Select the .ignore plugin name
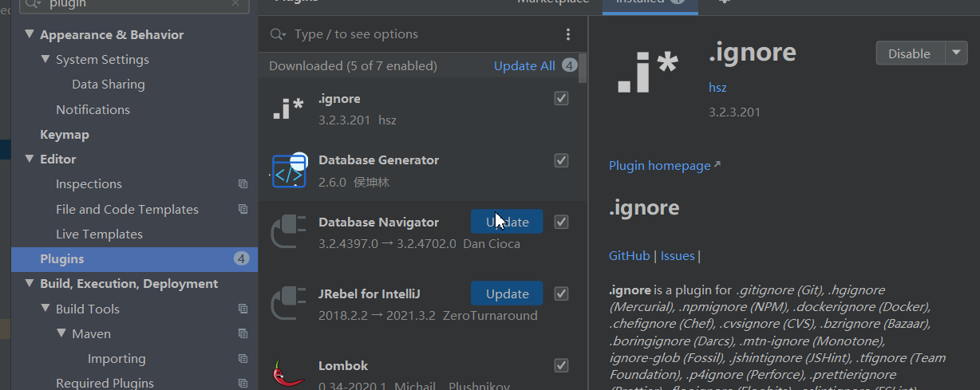The width and height of the screenshot is (980, 390). [x=339, y=99]
